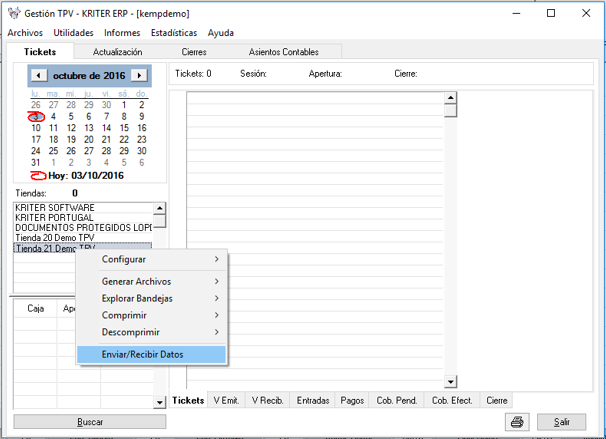Screen dimensions: 606x439
Task: Advance calendar to next month
Action: tap(139, 75)
